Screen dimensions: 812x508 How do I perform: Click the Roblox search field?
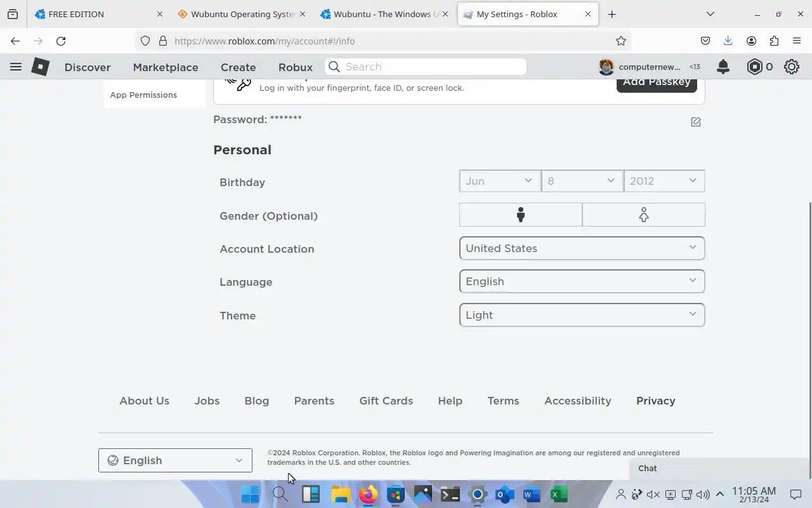(426, 67)
